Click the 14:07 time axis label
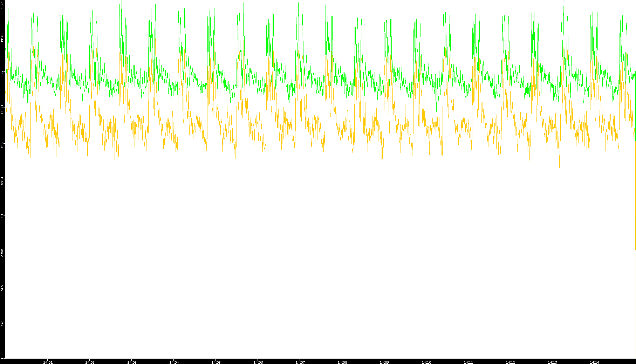 coord(300,362)
